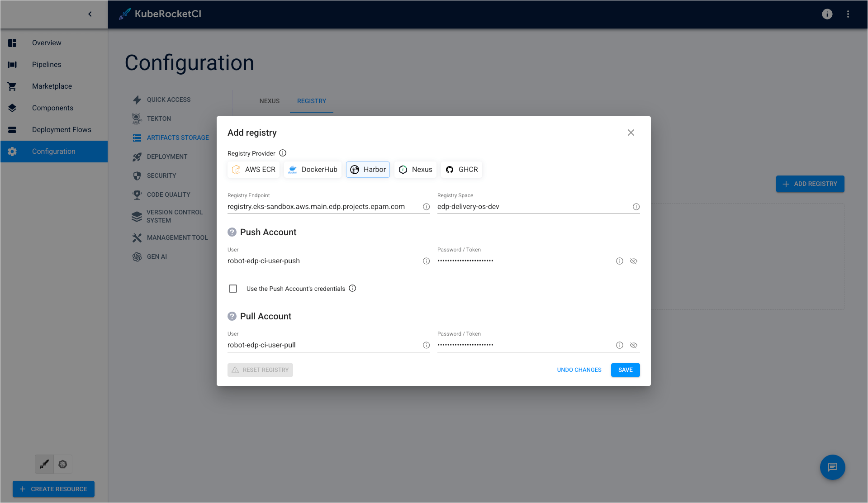Click the Deployment Flows icon
The width and height of the screenshot is (868, 503).
coord(12,130)
